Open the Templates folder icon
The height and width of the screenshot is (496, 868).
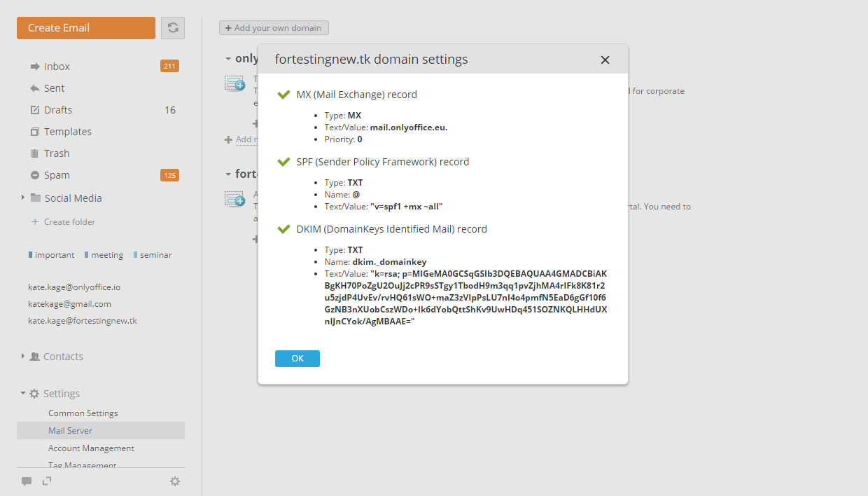[x=36, y=131]
